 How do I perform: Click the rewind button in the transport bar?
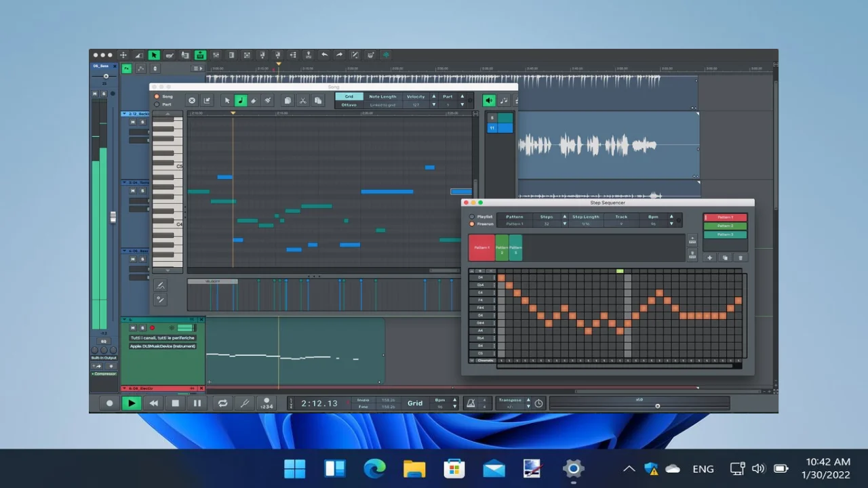[154, 403]
